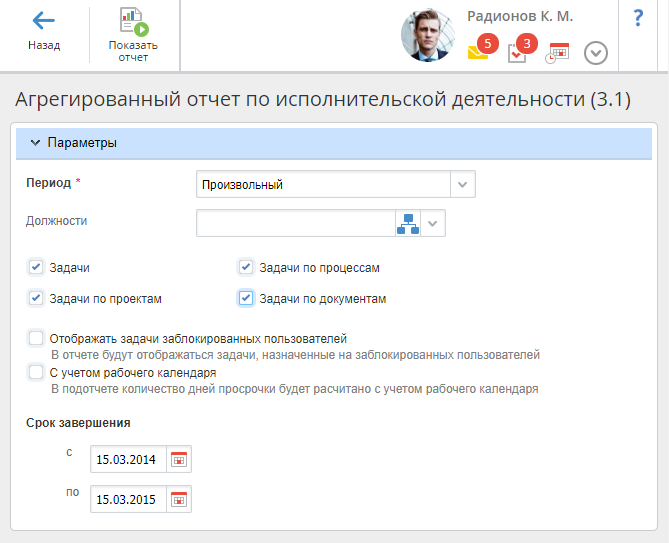Click the user profile avatar photo
This screenshot has width=669, height=543.
pos(427,36)
